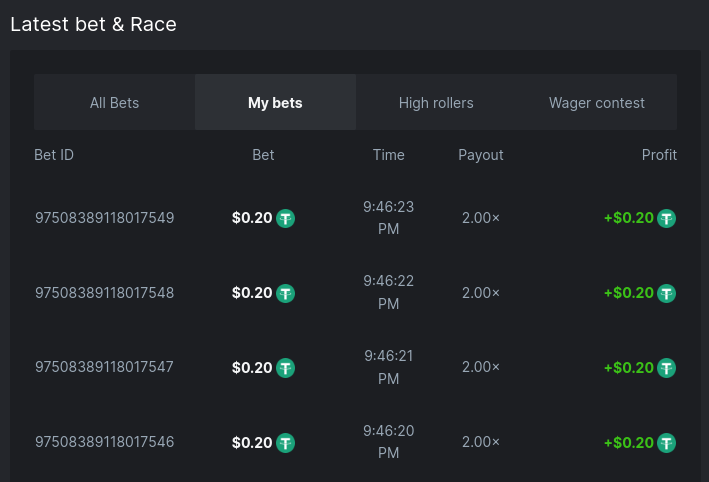
Task: Click the Time column header
Action: (388, 155)
